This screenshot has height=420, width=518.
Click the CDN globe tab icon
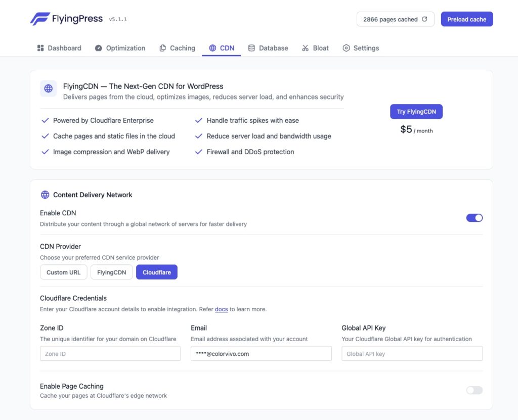click(x=213, y=48)
